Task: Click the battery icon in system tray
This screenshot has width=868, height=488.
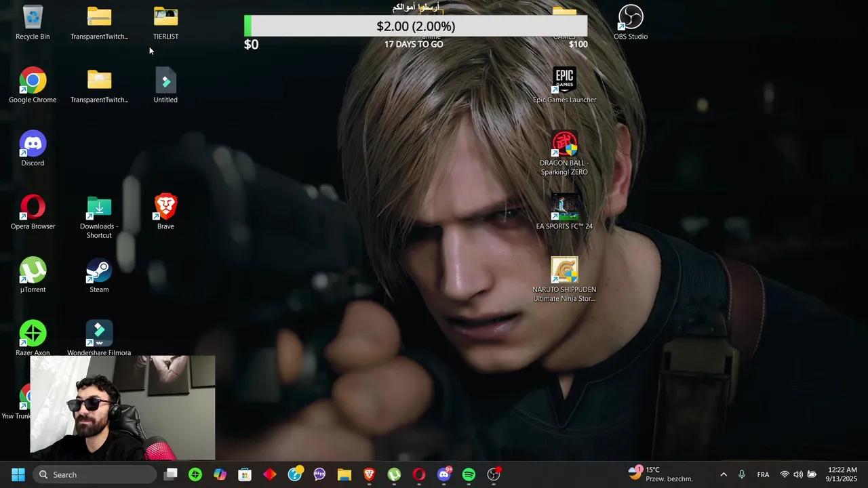Action: click(x=812, y=474)
